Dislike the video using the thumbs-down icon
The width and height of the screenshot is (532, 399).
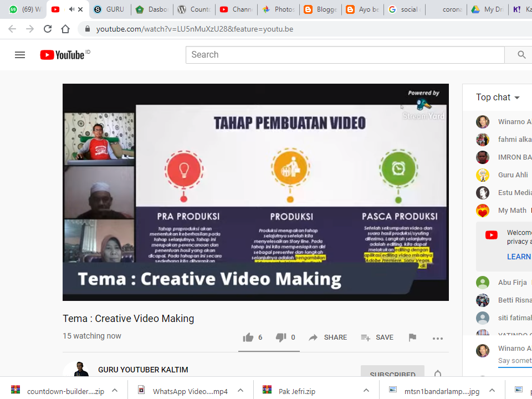tap(282, 337)
